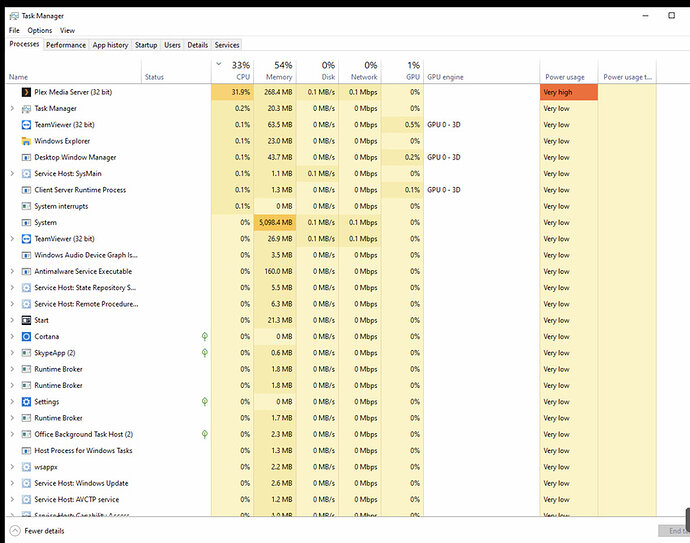Open the File menu
The height and width of the screenshot is (543, 690).
[14, 30]
